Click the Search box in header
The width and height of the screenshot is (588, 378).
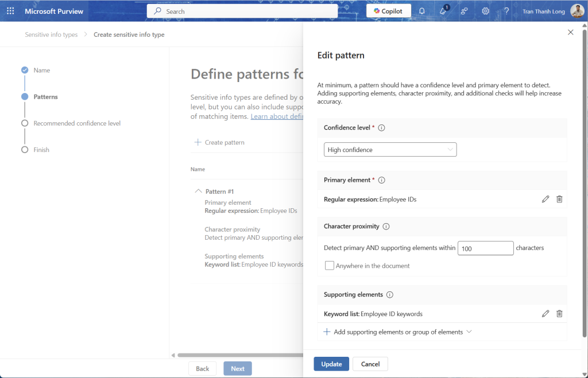[242, 11]
